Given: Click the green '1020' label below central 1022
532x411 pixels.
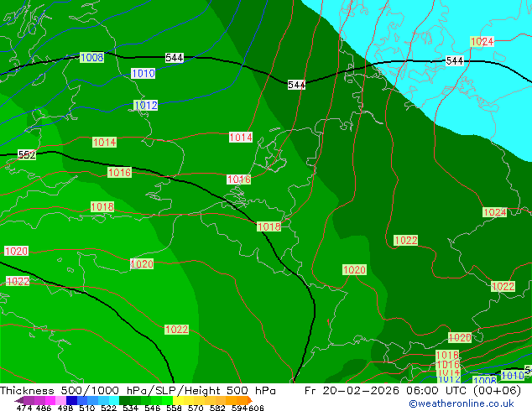Looking at the screenshot, I should click(355, 269).
